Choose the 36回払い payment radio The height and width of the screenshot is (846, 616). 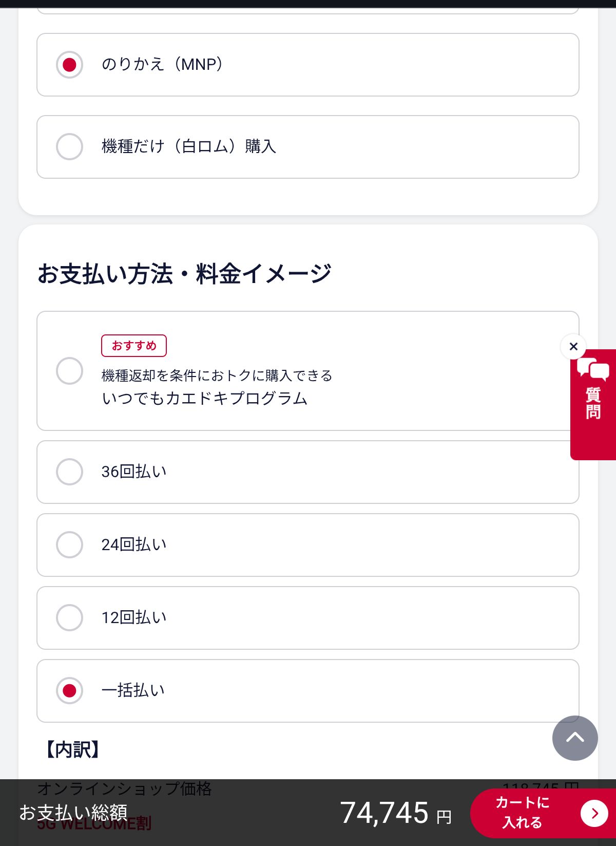coord(69,472)
